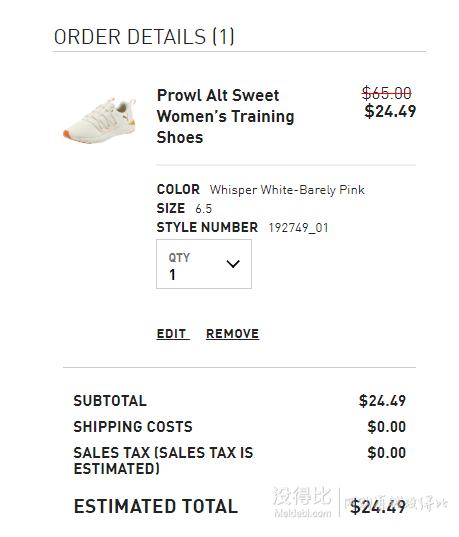Click the SUBTOTAL label

[x=110, y=401]
